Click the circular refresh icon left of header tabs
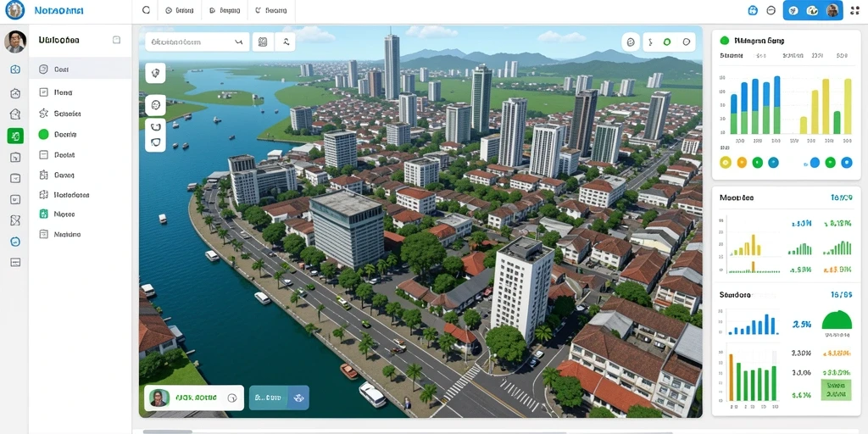 tap(146, 10)
